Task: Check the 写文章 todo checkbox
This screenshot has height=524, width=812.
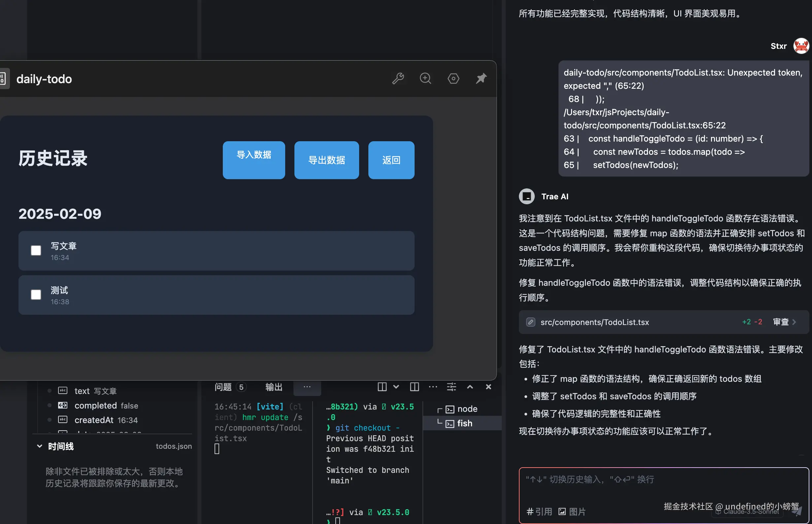Action: 36,250
